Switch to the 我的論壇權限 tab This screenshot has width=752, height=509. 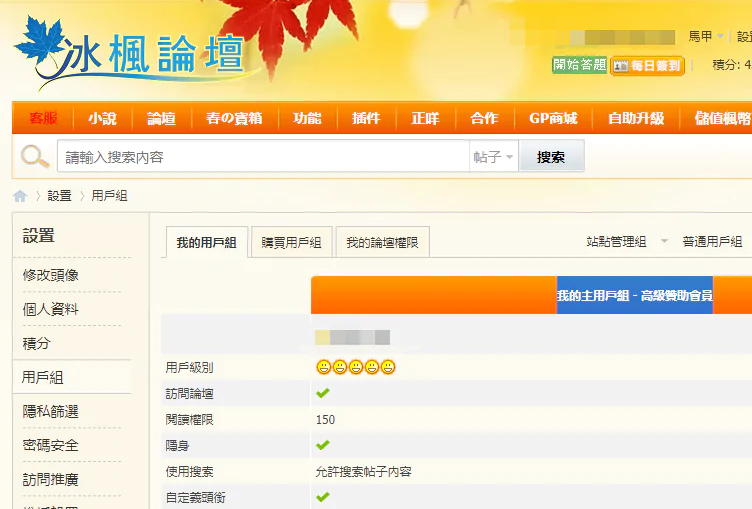pyautogui.click(x=382, y=242)
